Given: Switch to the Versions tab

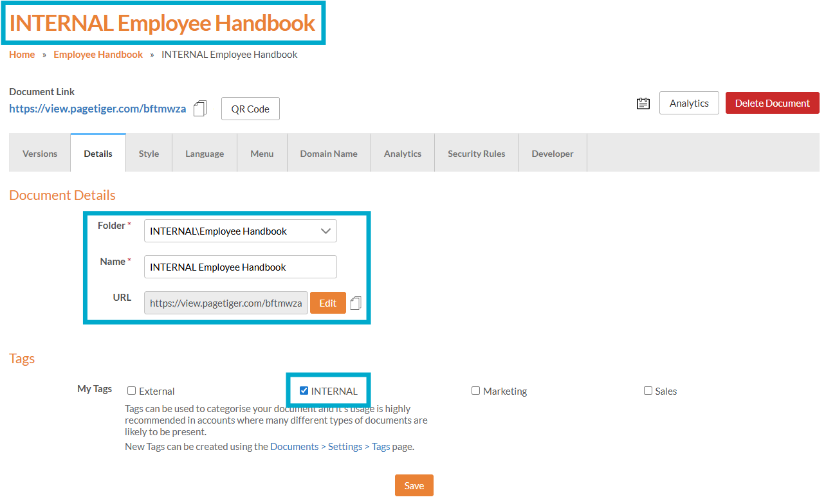Looking at the screenshot, I should pyautogui.click(x=40, y=154).
